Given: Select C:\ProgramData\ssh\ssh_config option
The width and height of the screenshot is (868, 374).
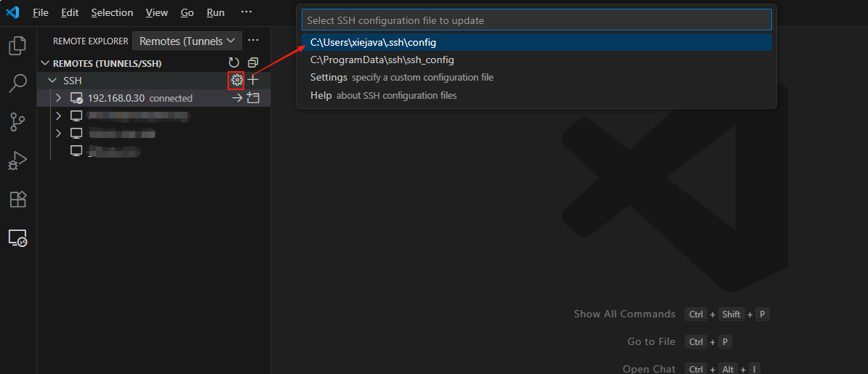Looking at the screenshot, I should 382,60.
